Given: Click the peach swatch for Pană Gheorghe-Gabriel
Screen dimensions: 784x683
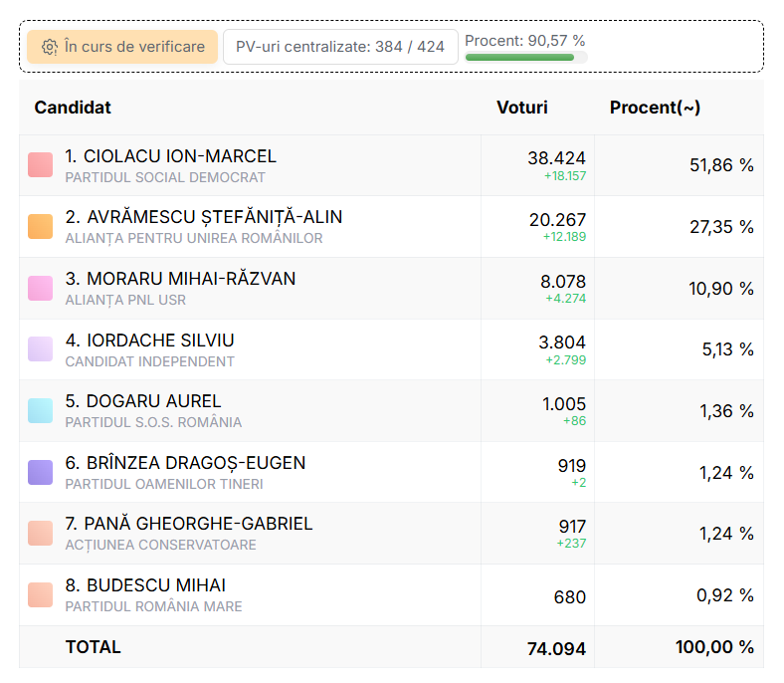Looking at the screenshot, I should point(41,533).
